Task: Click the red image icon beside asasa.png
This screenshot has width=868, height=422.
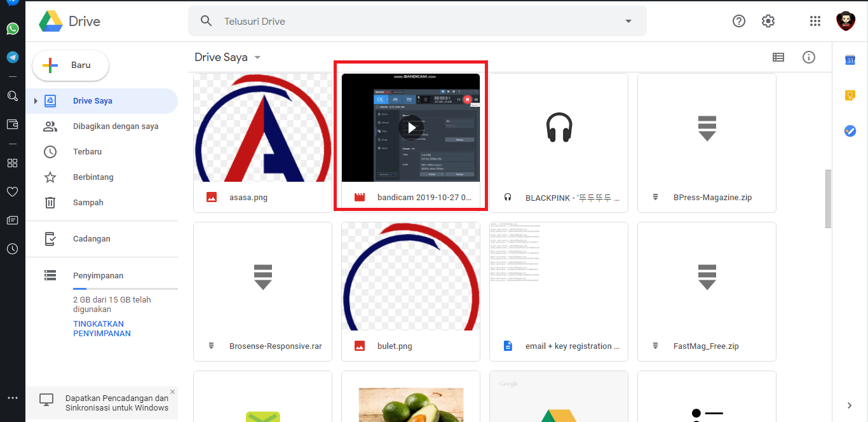Action: [212, 197]
